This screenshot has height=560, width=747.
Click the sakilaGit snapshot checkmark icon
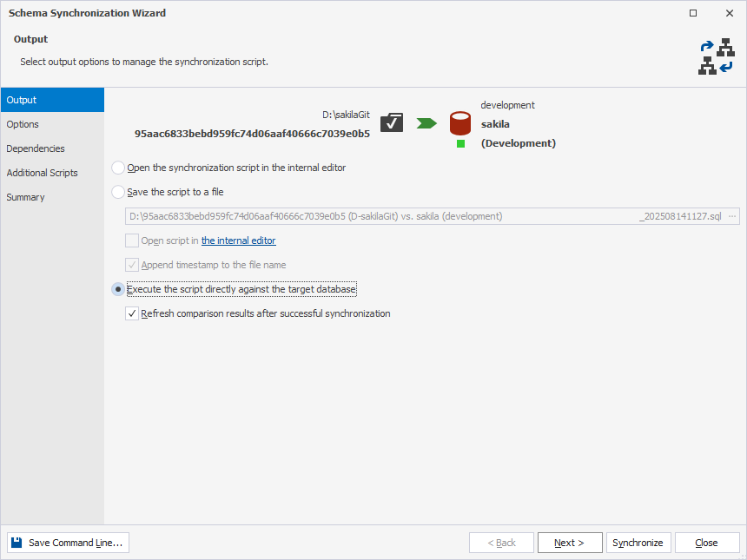pos(391,122)
